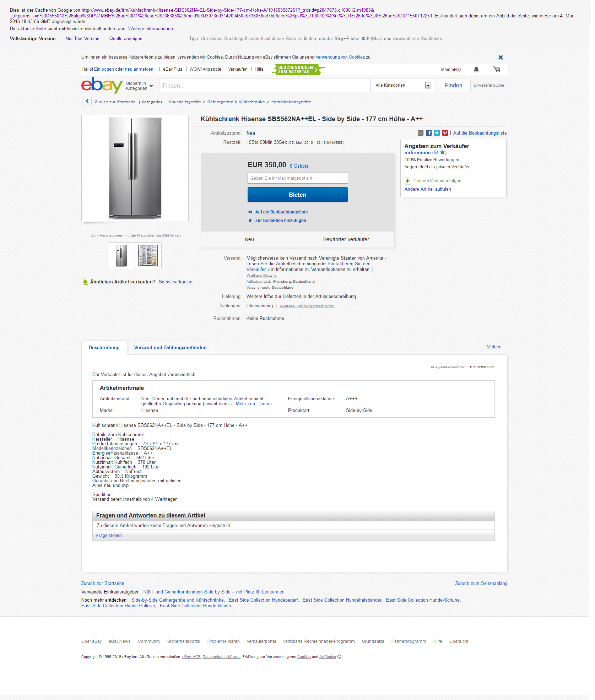
Task: Click Auf die Beobachtungsliste near share icons
Action: pos(480,133)
